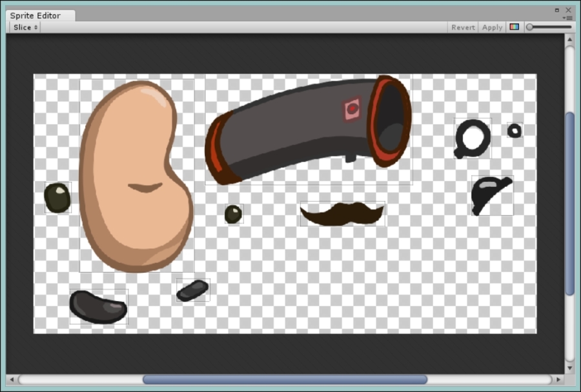Click the horizontal scrollbar thumb
The height and width of the screenshot is (392, 581).
point(285,379)
